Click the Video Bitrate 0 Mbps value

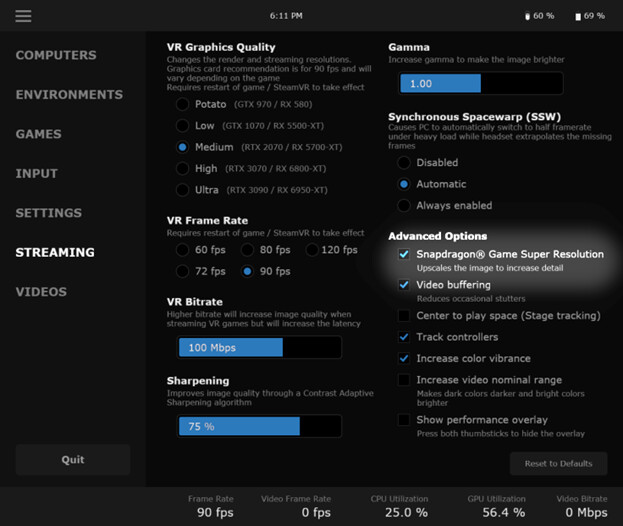click(586, 512)
